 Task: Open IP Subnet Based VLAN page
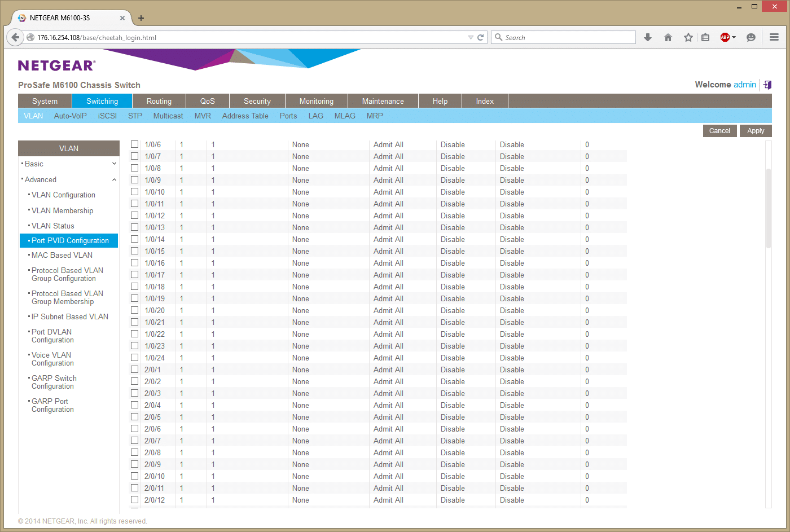pyautogui.click(x=70, y=316)
